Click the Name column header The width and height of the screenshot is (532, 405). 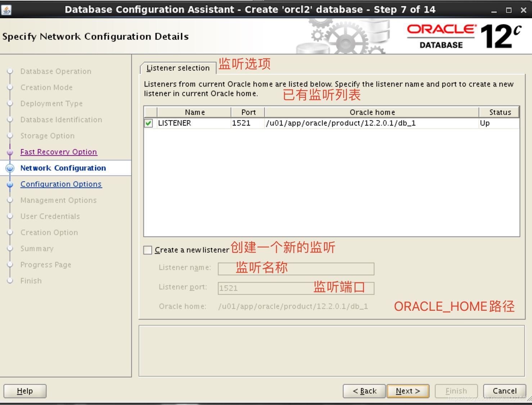[x=194, y=112]
